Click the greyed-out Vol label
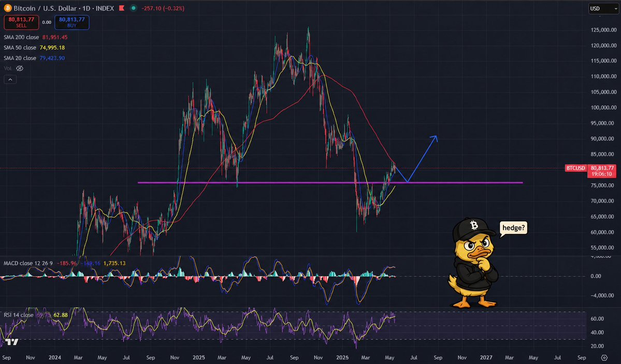The height and width of the screenshot is (364, 621). pyautogui.click(x=8, y=68)
